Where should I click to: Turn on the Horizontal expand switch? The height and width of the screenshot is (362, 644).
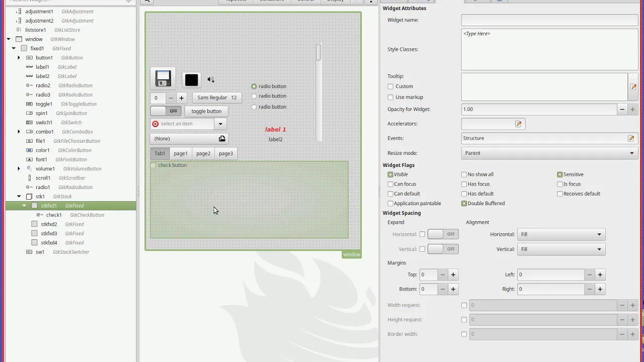pyautogui.click(x=443, y=234)
